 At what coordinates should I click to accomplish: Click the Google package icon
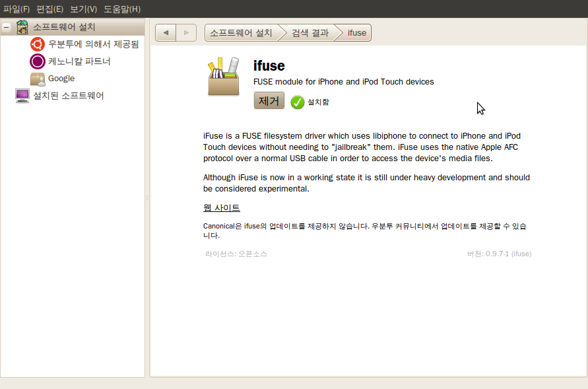[38, 79]
